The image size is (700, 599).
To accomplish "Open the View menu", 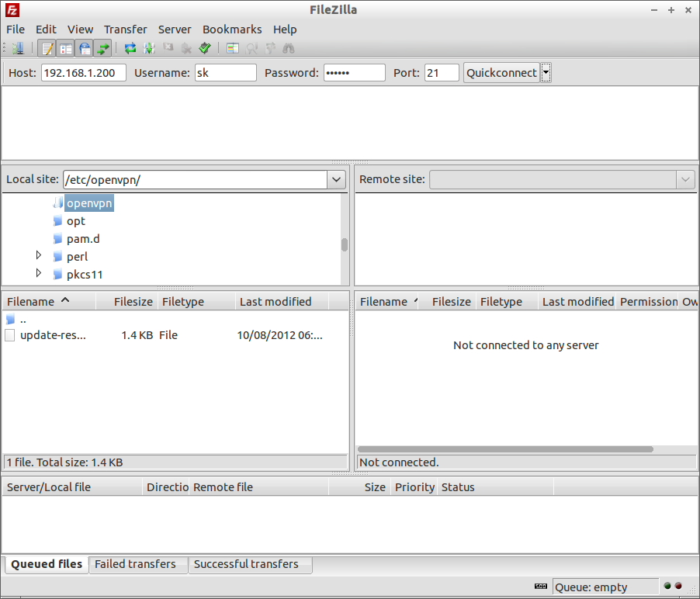I will 81,29.
